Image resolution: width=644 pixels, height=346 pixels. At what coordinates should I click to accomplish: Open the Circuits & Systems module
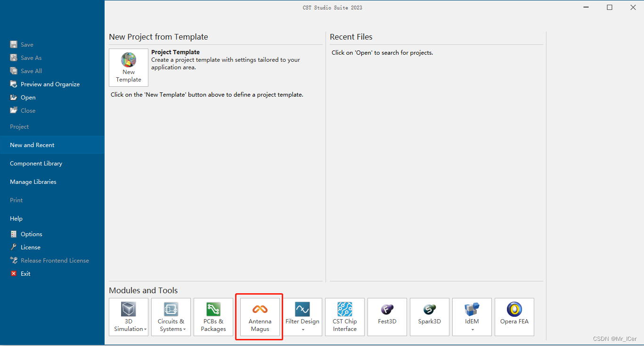click(171, 317)
